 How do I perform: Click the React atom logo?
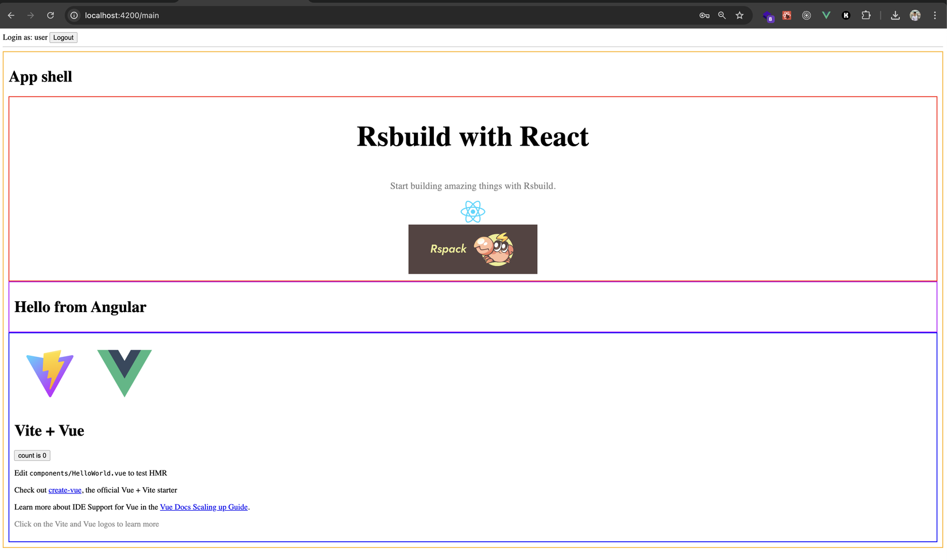point(472,211)
